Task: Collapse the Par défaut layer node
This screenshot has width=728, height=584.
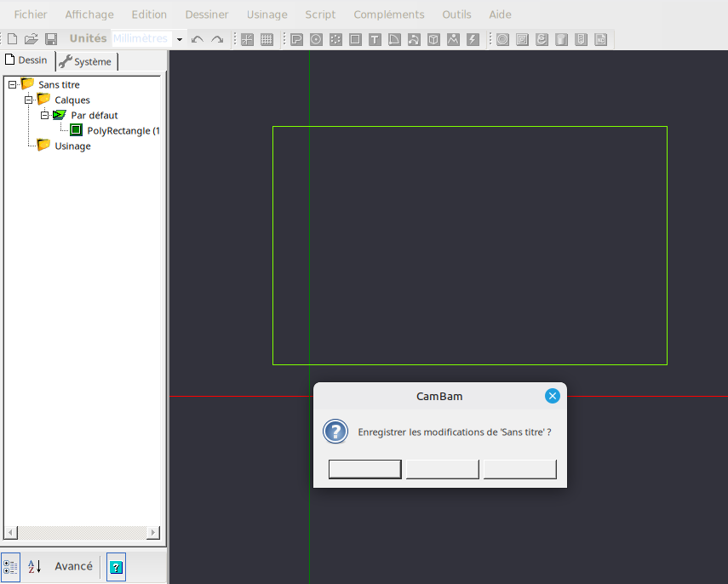Action: pyautogui.click(x=44, y=116)
